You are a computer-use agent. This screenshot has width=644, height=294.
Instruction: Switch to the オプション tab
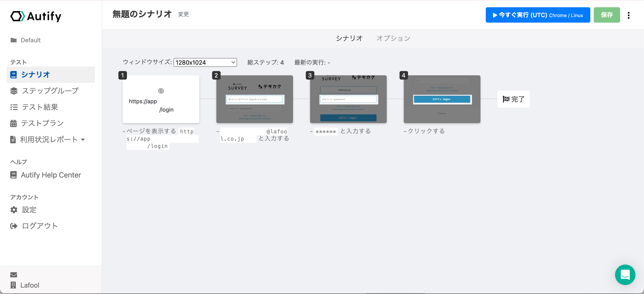click(x=393, y=38)
